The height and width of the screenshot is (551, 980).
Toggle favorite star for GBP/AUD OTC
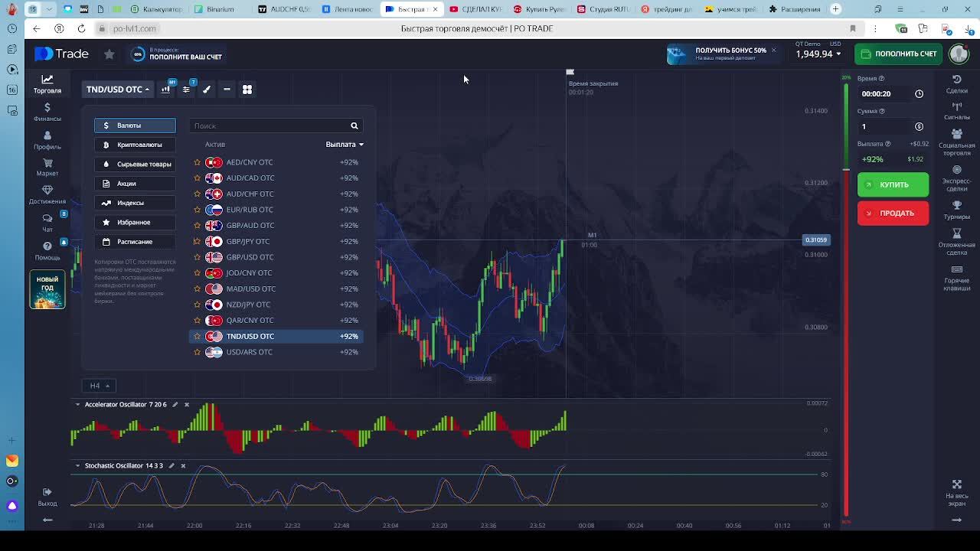click(x=197, y=226)
